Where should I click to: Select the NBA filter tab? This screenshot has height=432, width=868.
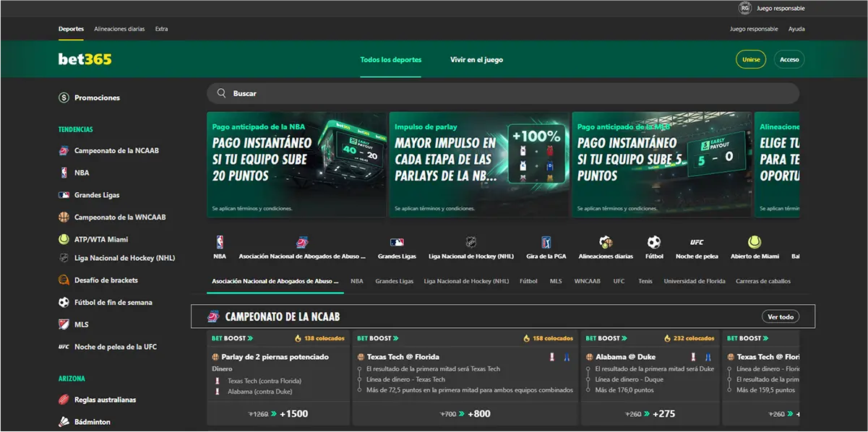coord(357,281)
